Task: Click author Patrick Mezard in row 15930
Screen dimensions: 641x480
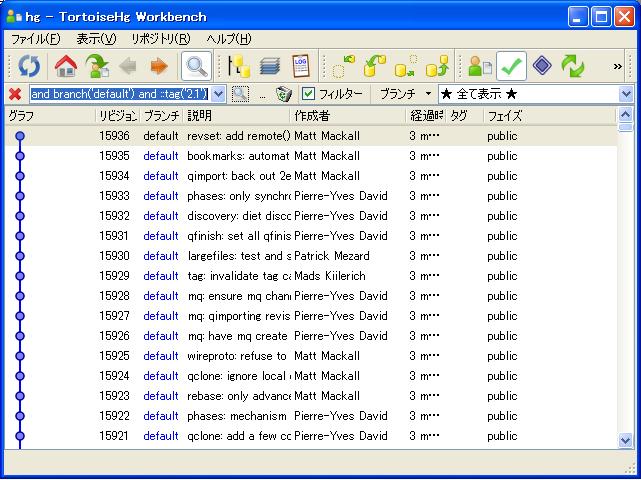Action: 332,256
